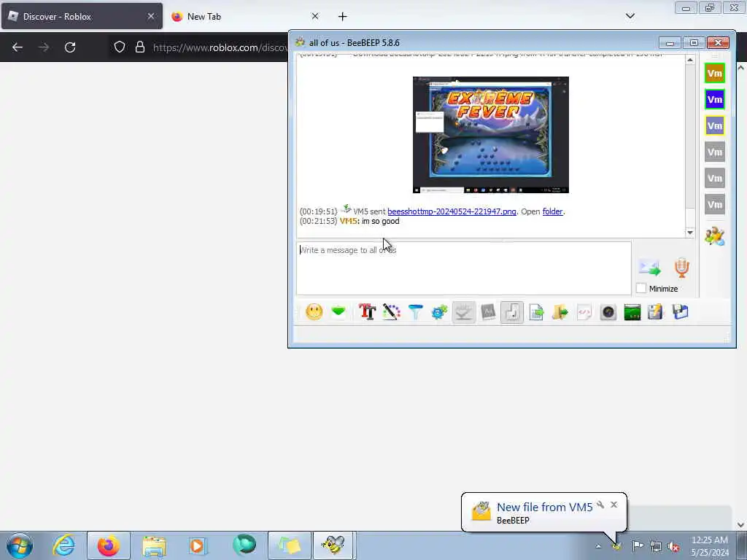Open the font style (Tt) tool
Screen dimensions: 747x560
[368, 312]
